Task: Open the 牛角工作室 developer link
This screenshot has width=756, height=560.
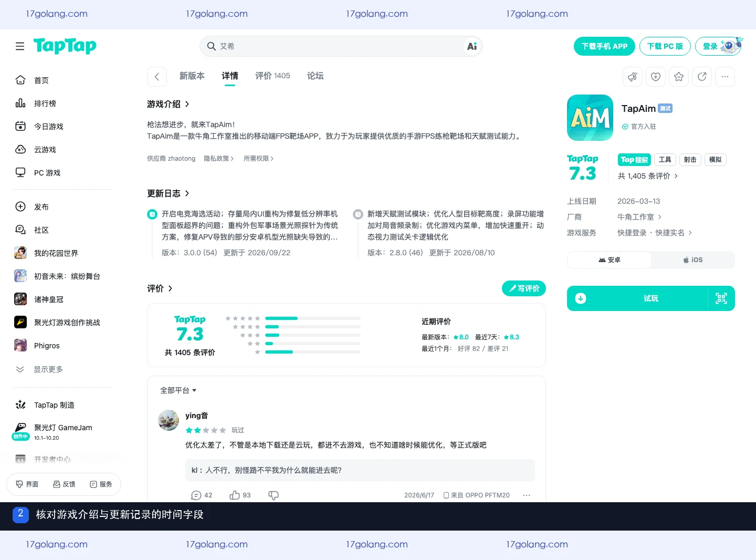Action: (639, 217)
